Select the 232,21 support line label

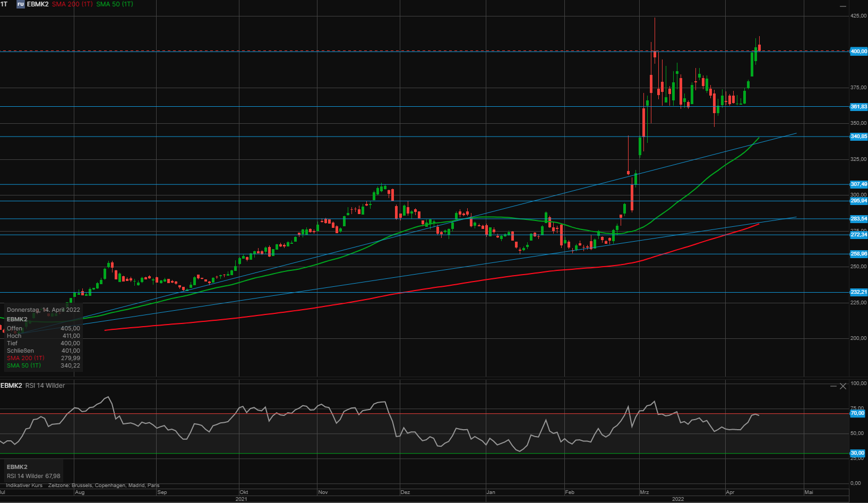click(x=858, y=292)
